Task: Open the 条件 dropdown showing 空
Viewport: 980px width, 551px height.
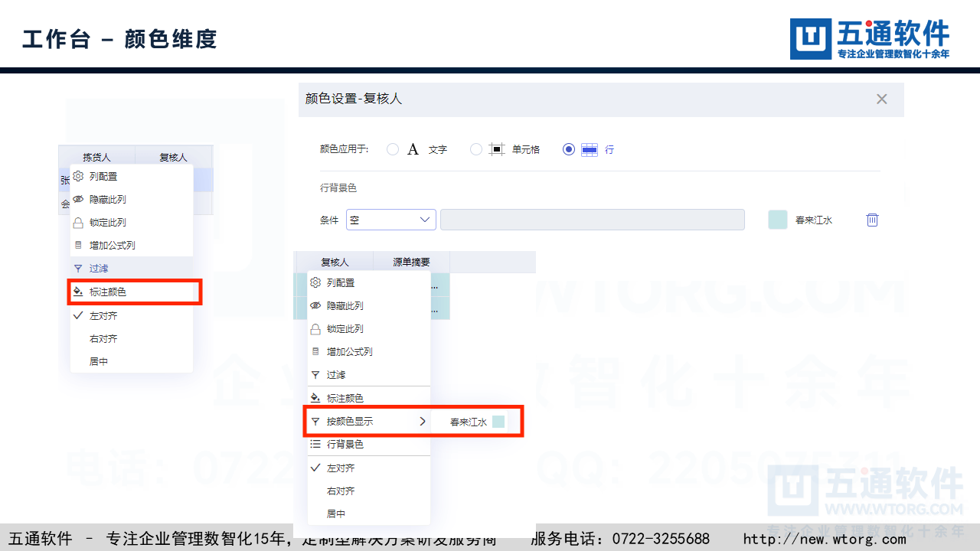Action: (390, 220)
